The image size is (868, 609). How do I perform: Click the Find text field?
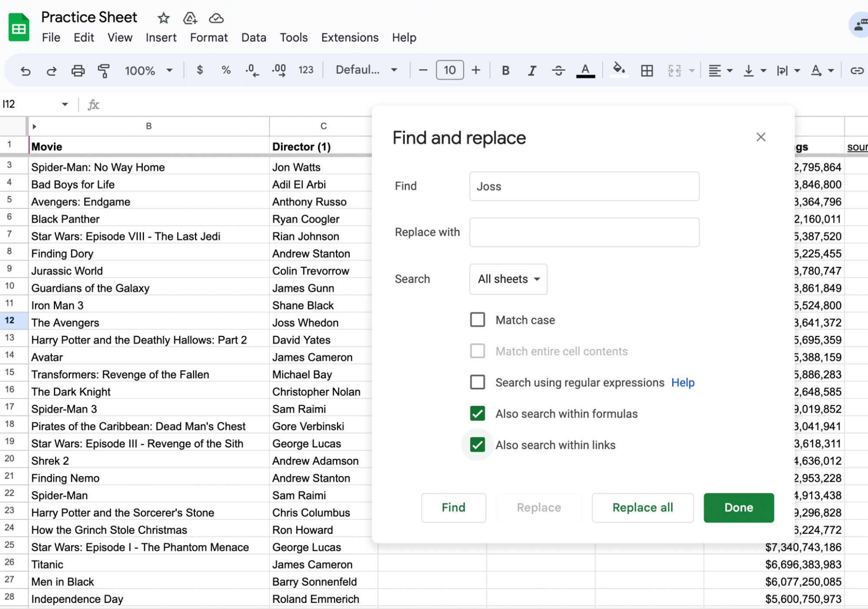coord(584,186)
